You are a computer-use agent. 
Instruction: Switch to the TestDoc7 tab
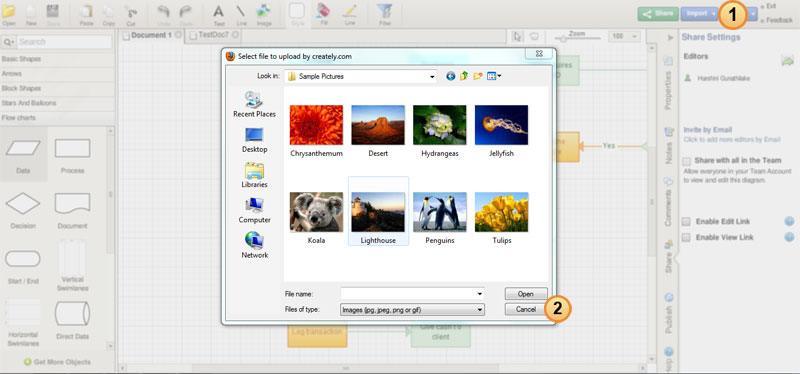[214, 35]
